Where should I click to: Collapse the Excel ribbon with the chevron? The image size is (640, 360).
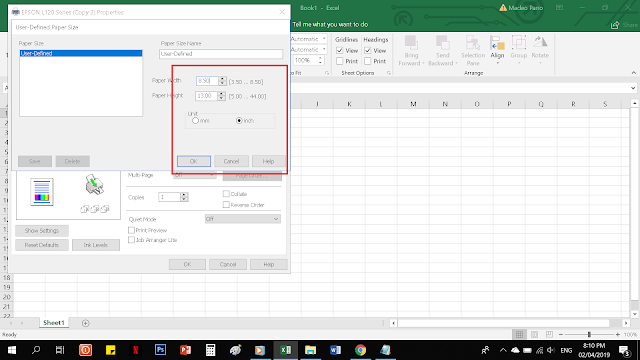click(x=633, y=73)
